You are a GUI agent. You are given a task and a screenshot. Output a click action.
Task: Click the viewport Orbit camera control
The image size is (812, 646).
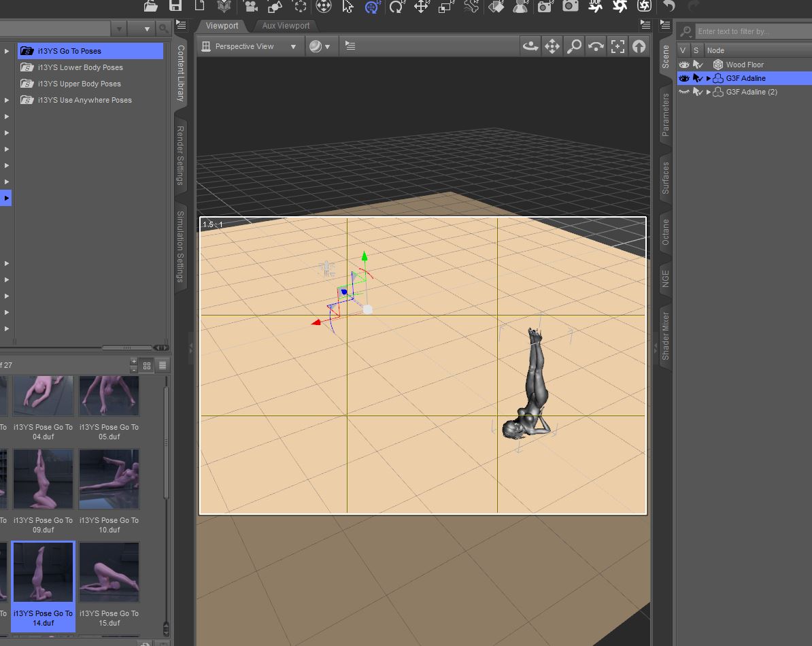[x=530, y=46]
